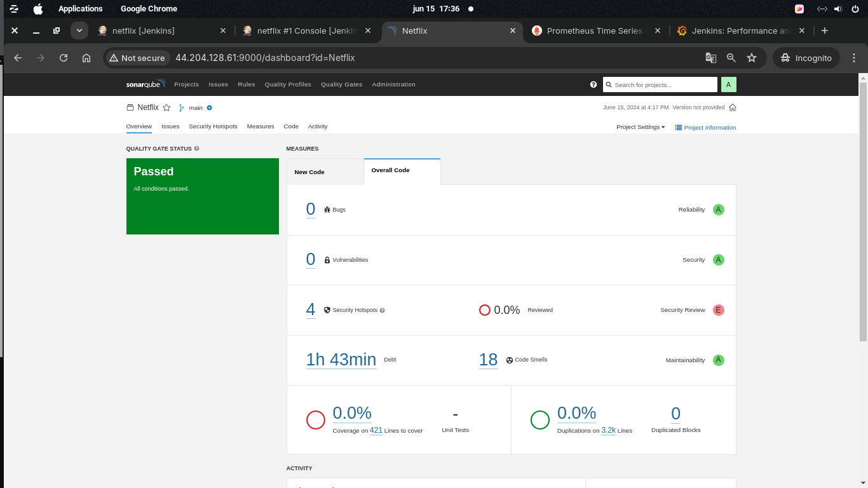Viewport: 868px width, 488px height.
Task: Open the 1h 43min debt link
Action: pos(341,360)
